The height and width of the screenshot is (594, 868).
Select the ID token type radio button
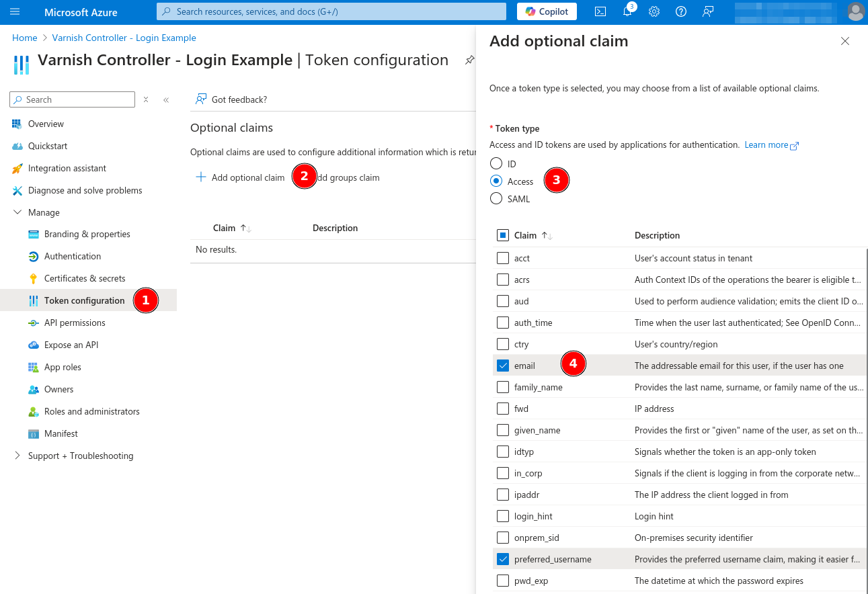(x=496, y=163)
